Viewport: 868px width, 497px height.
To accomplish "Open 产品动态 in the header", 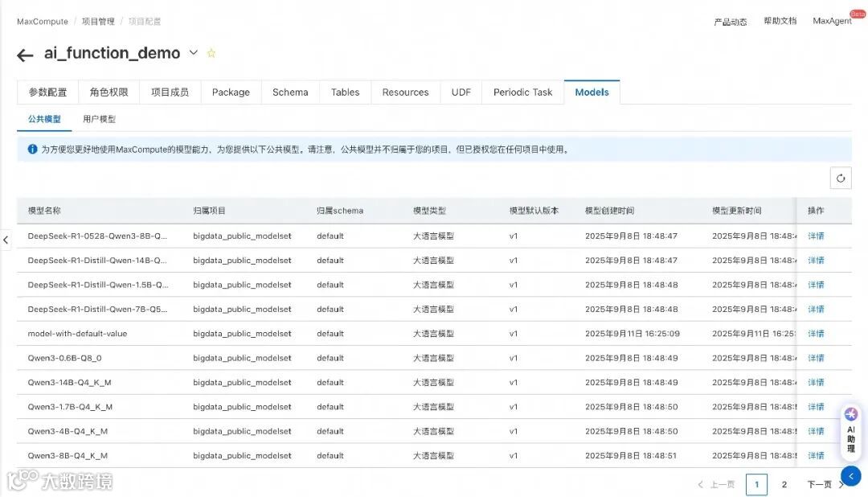I will (x=730, y=22).
